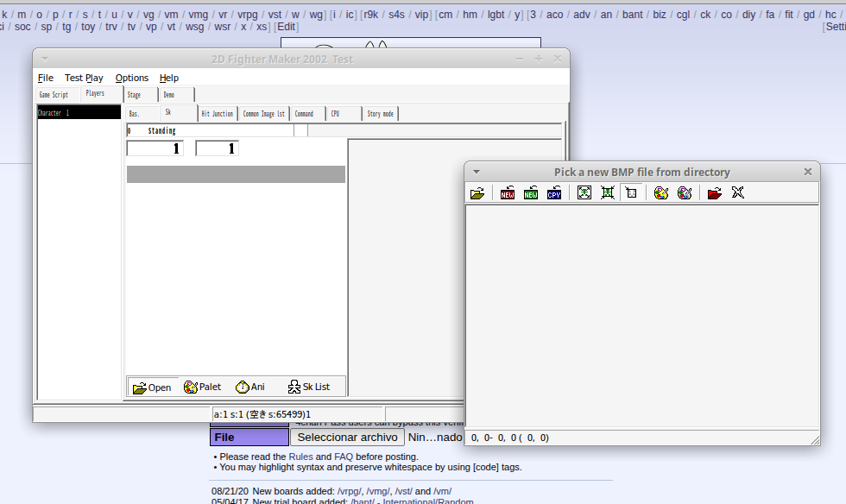Open the biz board link
The height and width of the screenshot is (504, 846).
[660, 15]
